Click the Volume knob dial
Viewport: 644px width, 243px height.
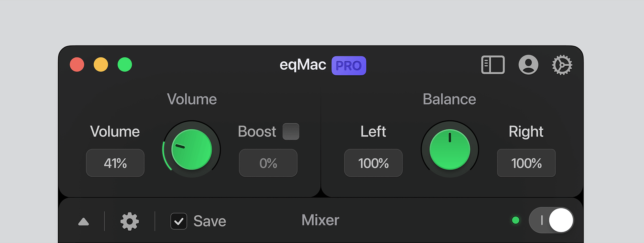click(x=192, y=150)
